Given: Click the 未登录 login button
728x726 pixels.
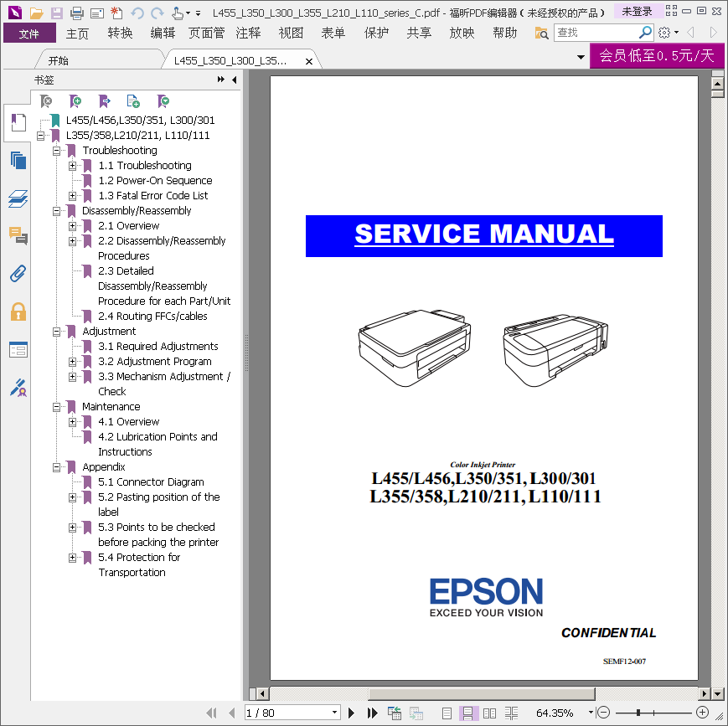Looking at the screenshot, I should 637,11.
